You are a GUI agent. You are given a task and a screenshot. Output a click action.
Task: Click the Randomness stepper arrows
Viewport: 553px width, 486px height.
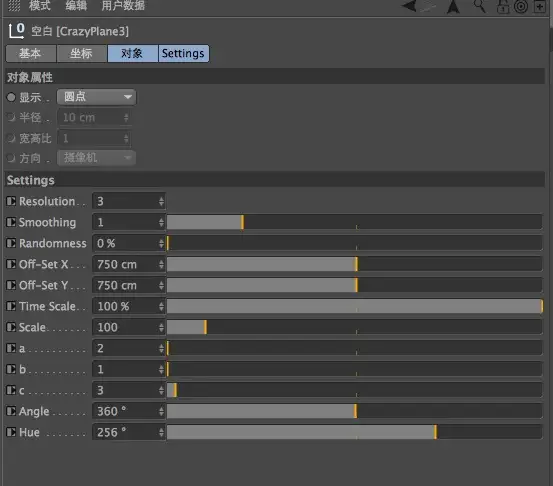pyautogui.click(x=161, y=243)
